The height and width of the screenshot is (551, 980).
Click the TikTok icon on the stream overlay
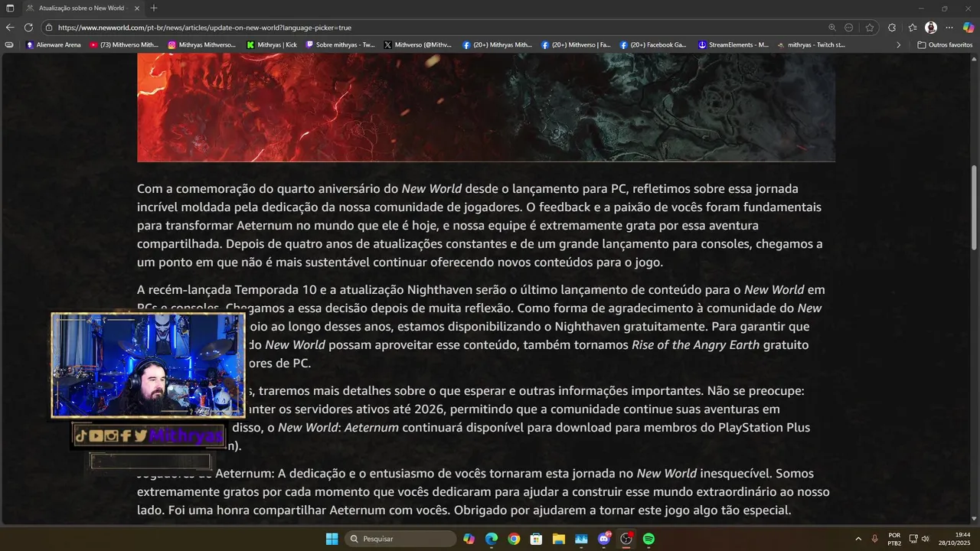[81, 436]
